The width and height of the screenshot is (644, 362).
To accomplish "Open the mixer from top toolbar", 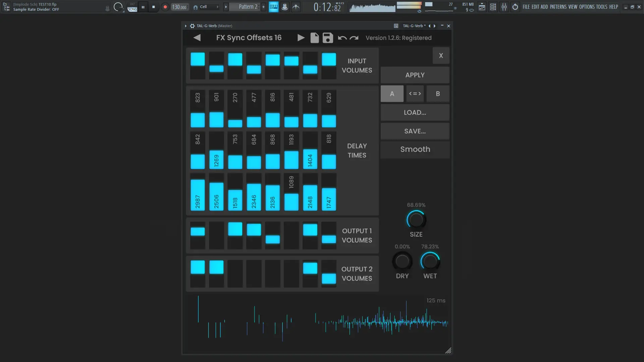I will pyautogui.click(x=504, y=7).
